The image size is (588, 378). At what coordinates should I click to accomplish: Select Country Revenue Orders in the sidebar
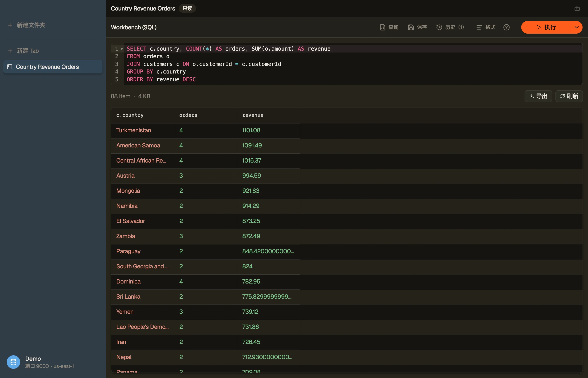click(53, 67)
